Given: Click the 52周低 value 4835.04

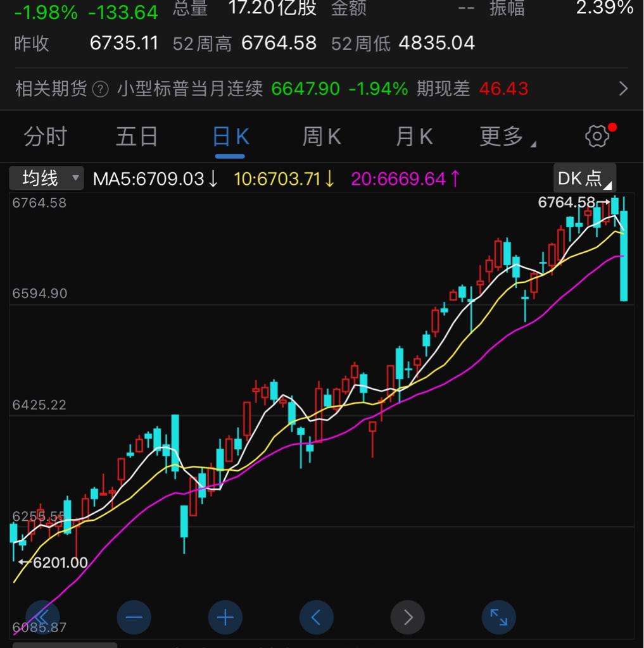Looking at the screenshot, I should point(436,43).
